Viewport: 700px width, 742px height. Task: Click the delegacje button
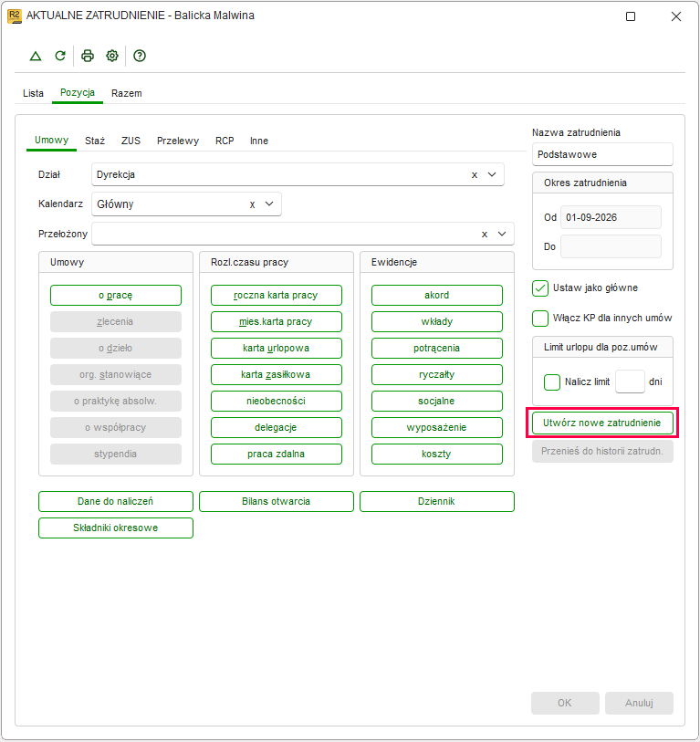(276, 428)
